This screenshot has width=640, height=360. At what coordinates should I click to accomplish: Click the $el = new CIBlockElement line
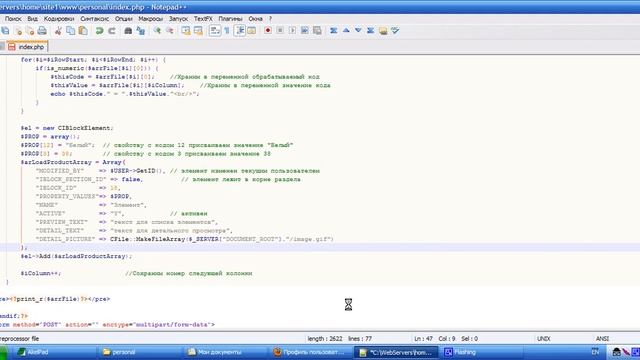pyautogui.click(x=67, y=128)
